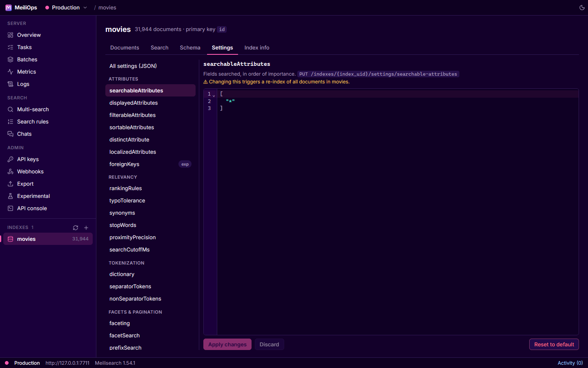588x368 pixels.
Task: Click the Search rules icon
Action: 11,122
